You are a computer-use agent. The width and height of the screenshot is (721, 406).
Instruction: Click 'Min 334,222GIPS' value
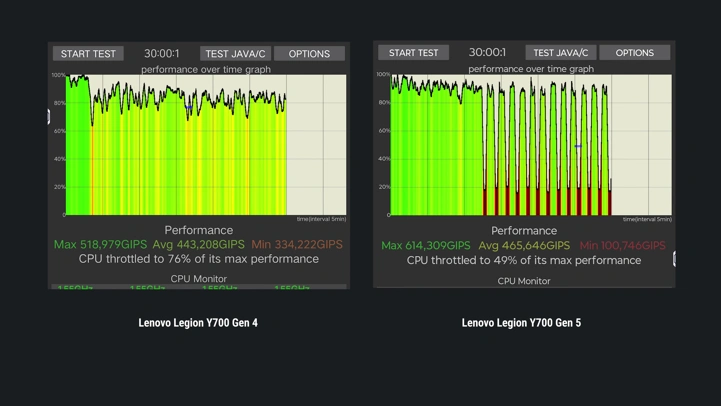[297, 244]
